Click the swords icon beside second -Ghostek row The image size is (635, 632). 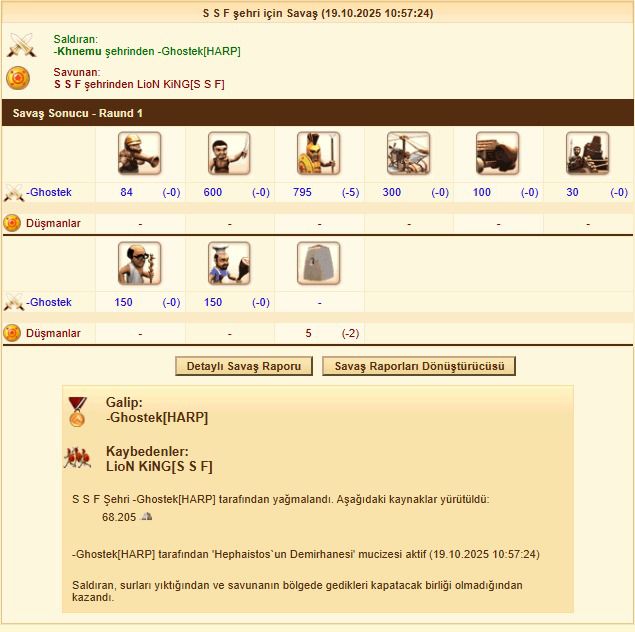click(13, 302)
